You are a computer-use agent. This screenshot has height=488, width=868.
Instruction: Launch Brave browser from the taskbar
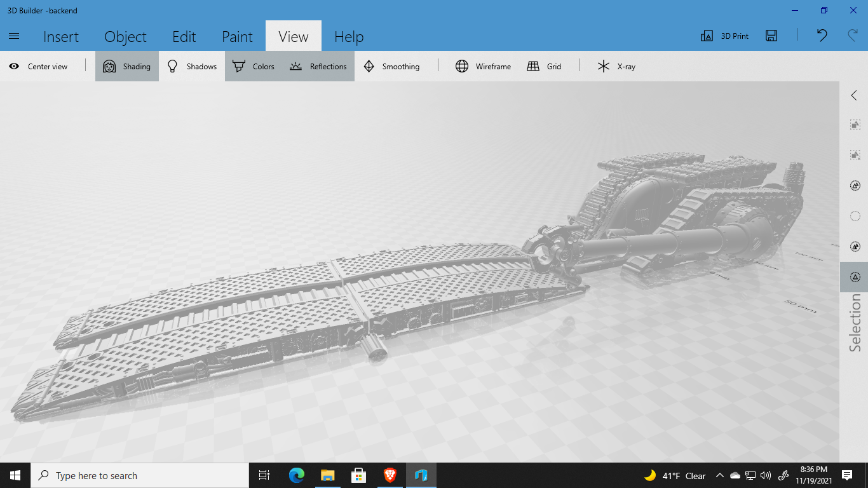pyautogui.click(x=390, y=475)
